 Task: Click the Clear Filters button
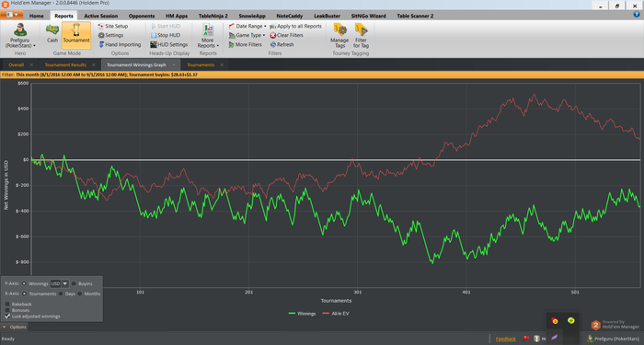(287, 35)
